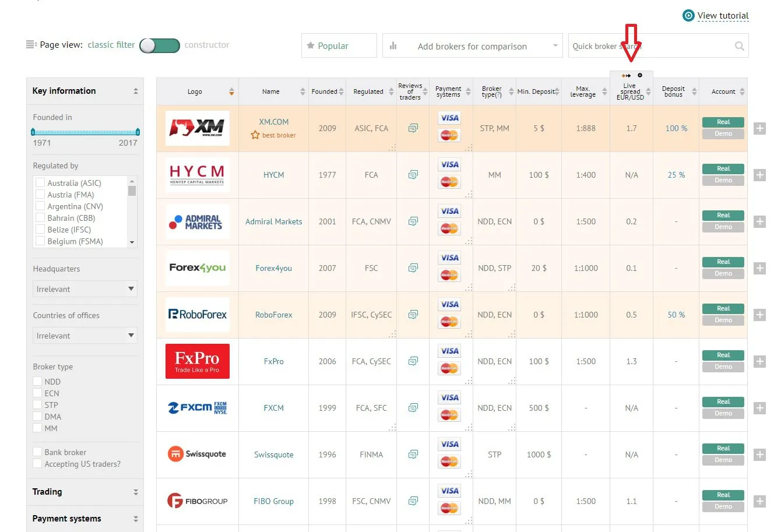Collapse the Key information panel

point(135,91)
